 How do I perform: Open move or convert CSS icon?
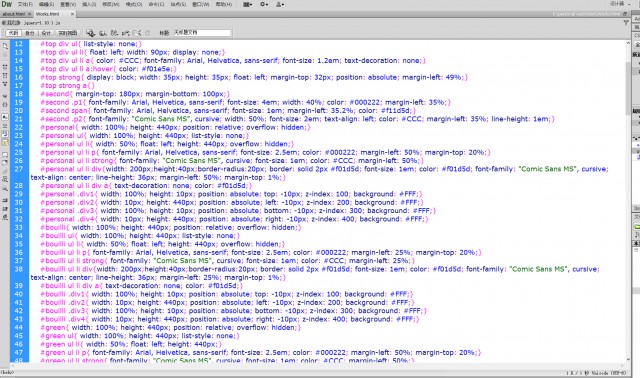click(x=5, y=189)
